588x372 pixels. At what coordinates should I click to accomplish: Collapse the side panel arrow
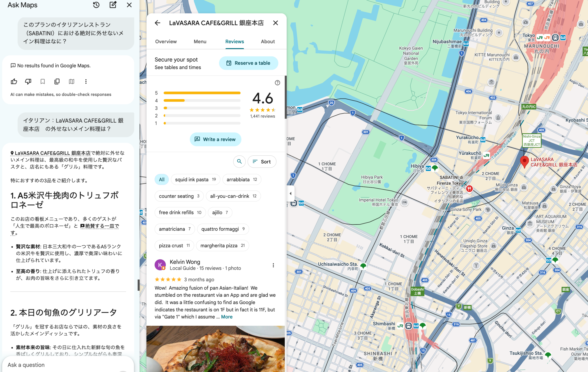point(290,193)
